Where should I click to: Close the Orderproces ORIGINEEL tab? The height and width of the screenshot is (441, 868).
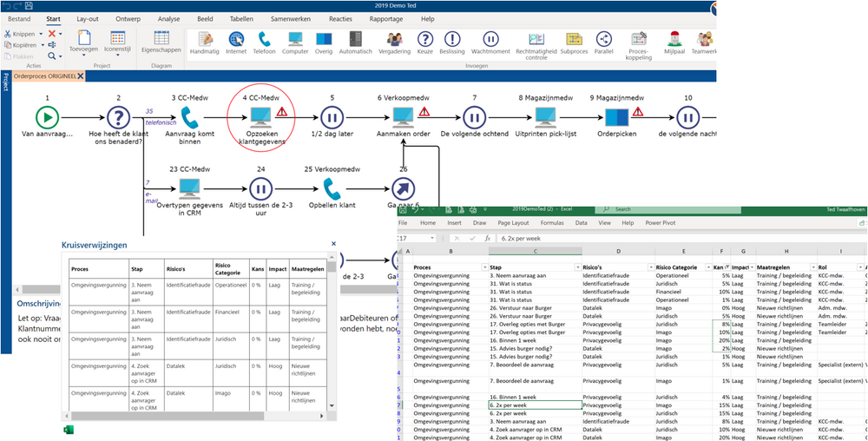point(80,76)
